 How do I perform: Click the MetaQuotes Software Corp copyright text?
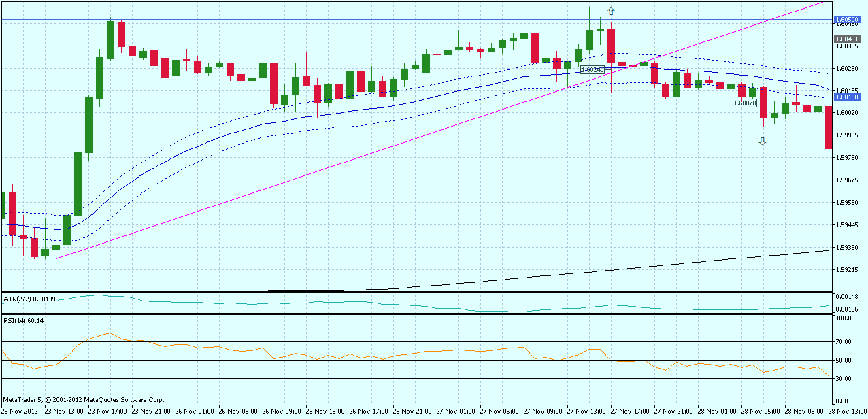pyautogui.click(x=82, y=400)
